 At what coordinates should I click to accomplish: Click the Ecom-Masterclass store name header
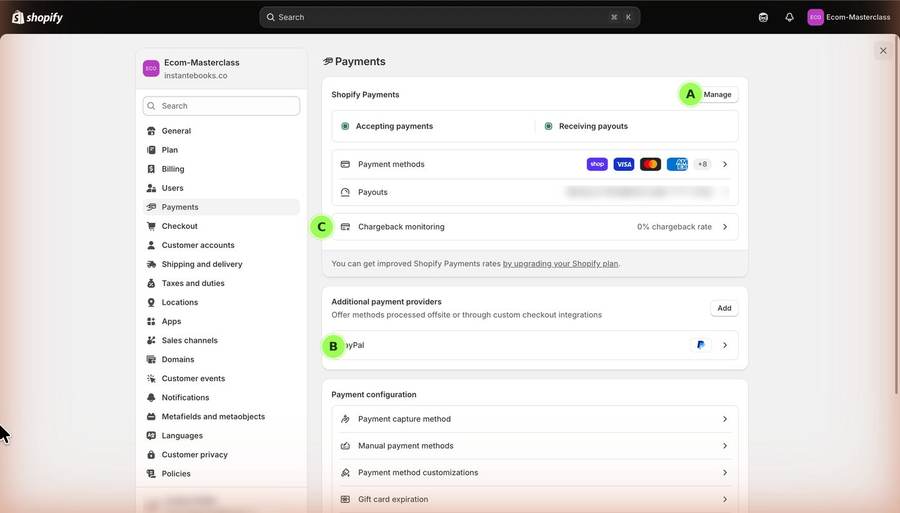tap(201, 63)
